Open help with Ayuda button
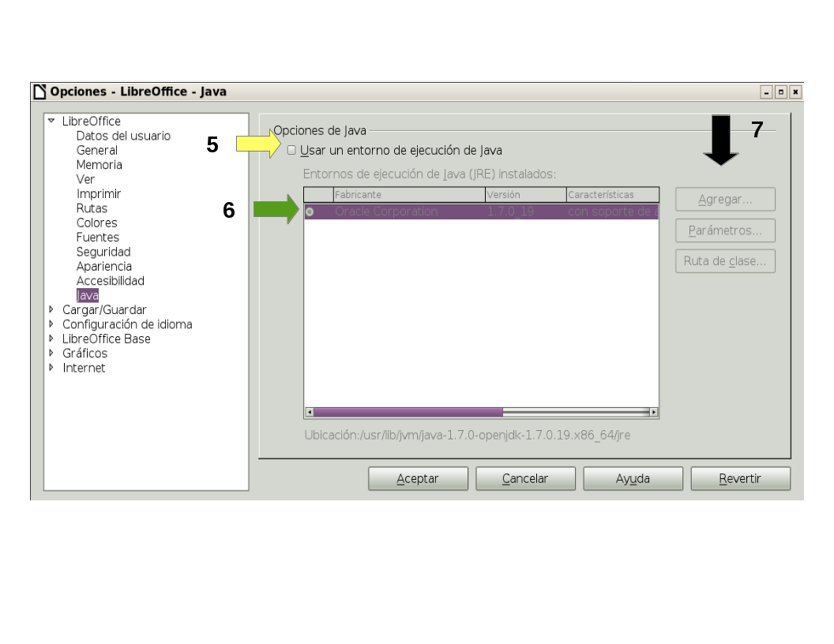The width and height of the screenshot is (834, 644). 633,479
